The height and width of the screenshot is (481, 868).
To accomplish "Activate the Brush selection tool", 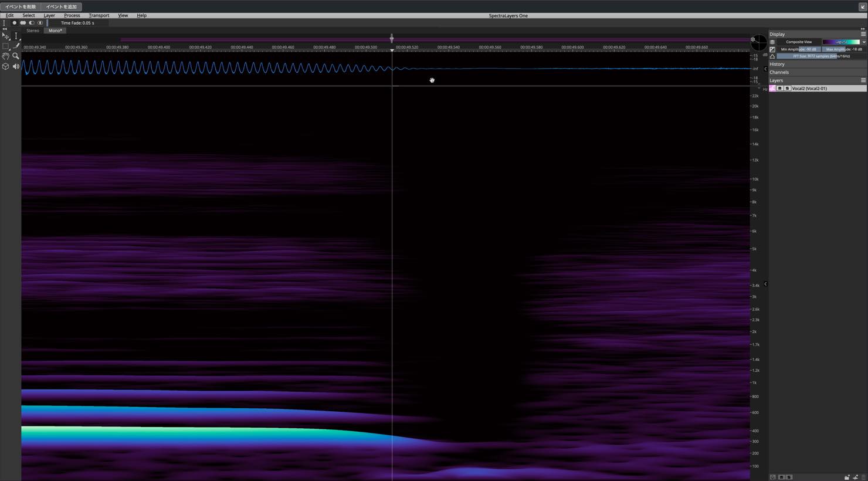I will (16, 46).
